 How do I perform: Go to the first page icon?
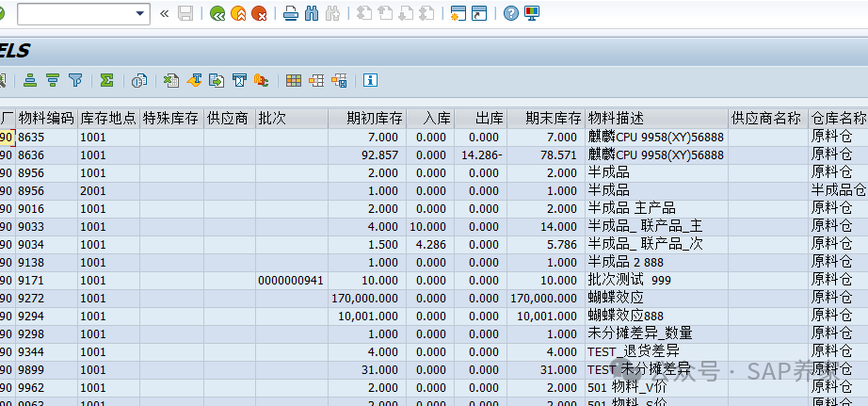363,13
